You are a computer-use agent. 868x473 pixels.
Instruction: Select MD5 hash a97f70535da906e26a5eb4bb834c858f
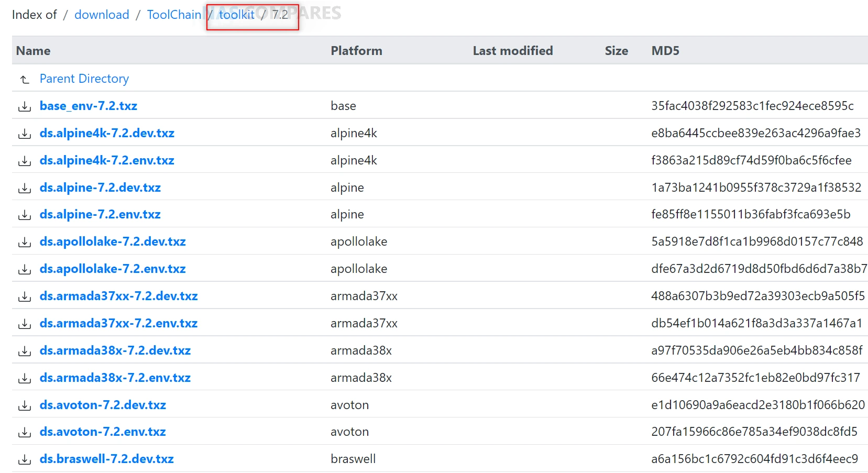coord(757,350)
